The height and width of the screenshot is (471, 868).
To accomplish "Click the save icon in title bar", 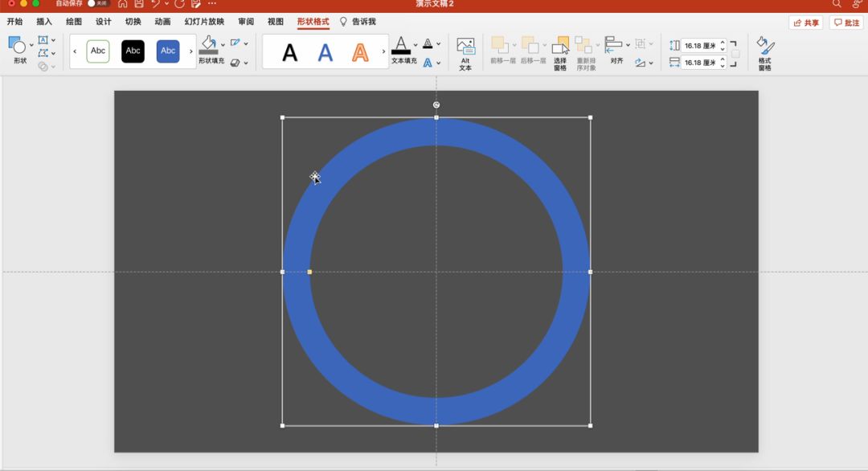I will (x=139, y=3).
